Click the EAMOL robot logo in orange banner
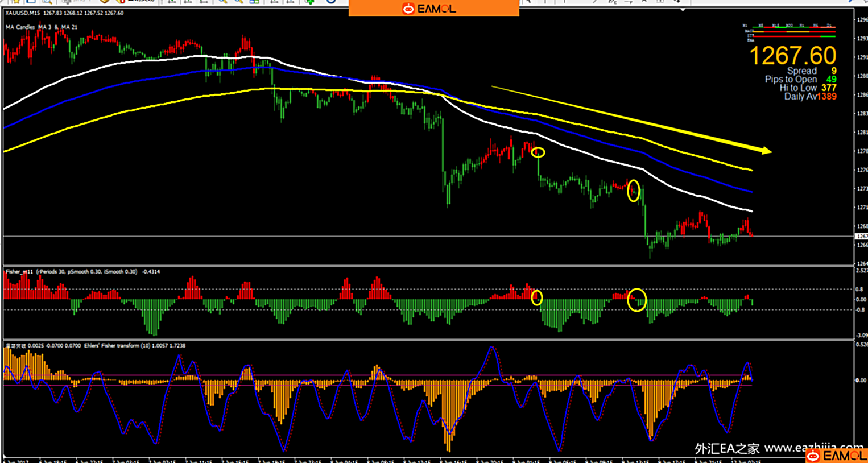The width and height of the screenshot is (868, 463). click(408, 9)
